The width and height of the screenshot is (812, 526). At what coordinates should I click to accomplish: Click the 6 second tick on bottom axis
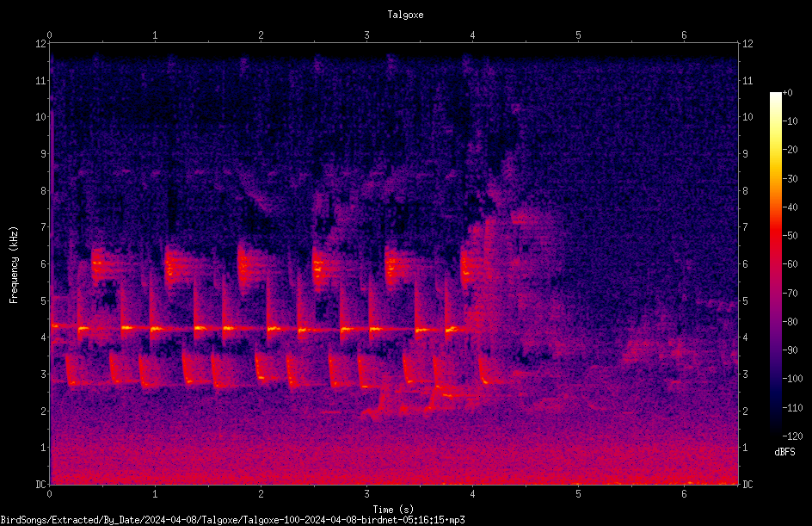click(684, 494)
